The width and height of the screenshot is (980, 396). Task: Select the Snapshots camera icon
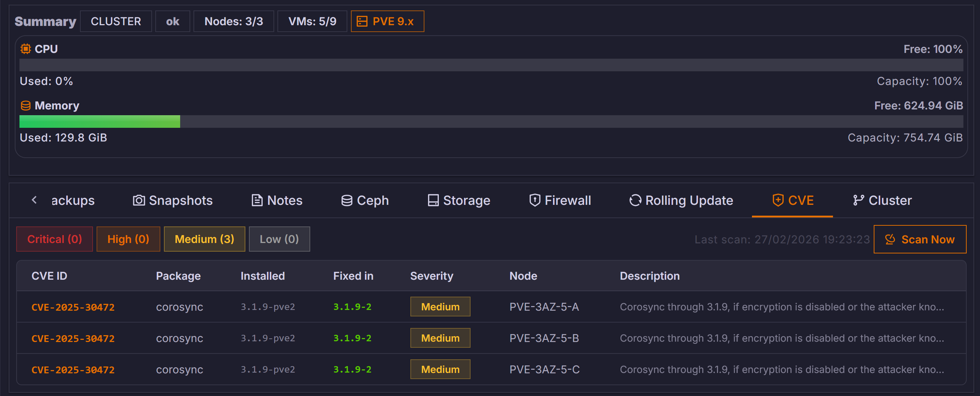(x=139, y=200)
